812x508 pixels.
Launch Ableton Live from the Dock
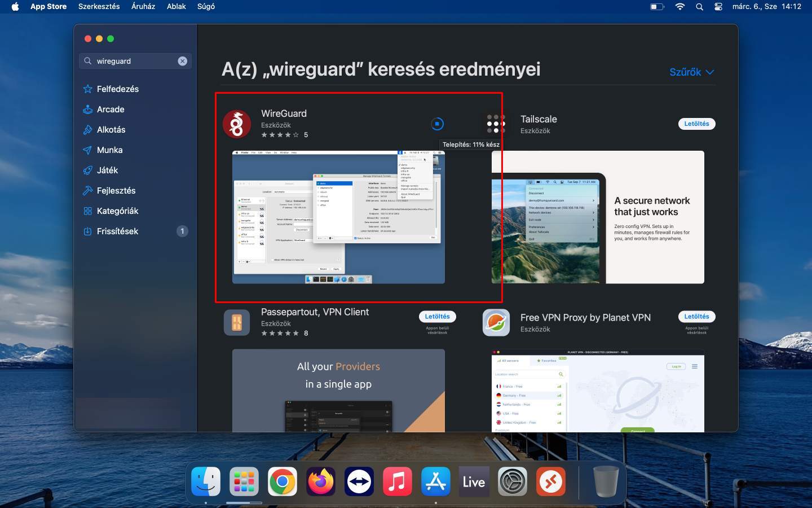click(474, 481)
